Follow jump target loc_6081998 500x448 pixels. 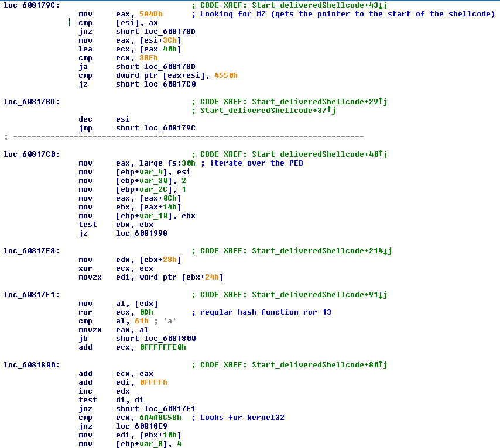click(142, 233)
